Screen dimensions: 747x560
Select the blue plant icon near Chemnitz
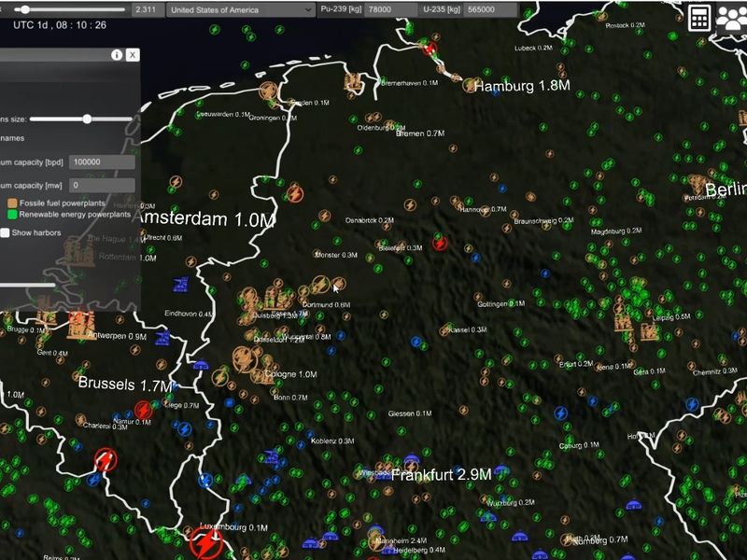point(692,405)
